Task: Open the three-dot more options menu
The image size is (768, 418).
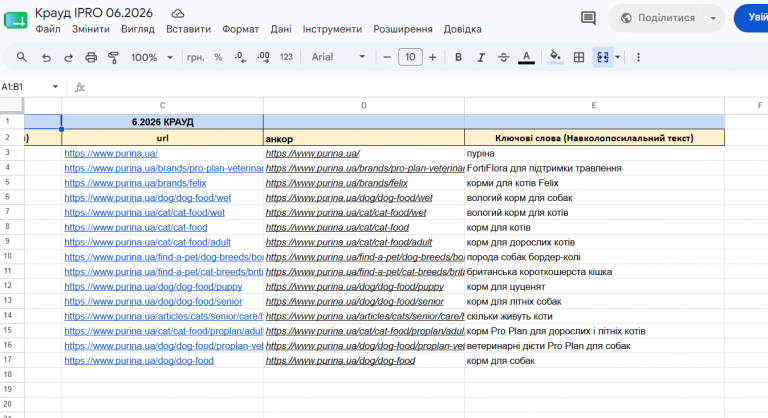Action: point(638,57)
